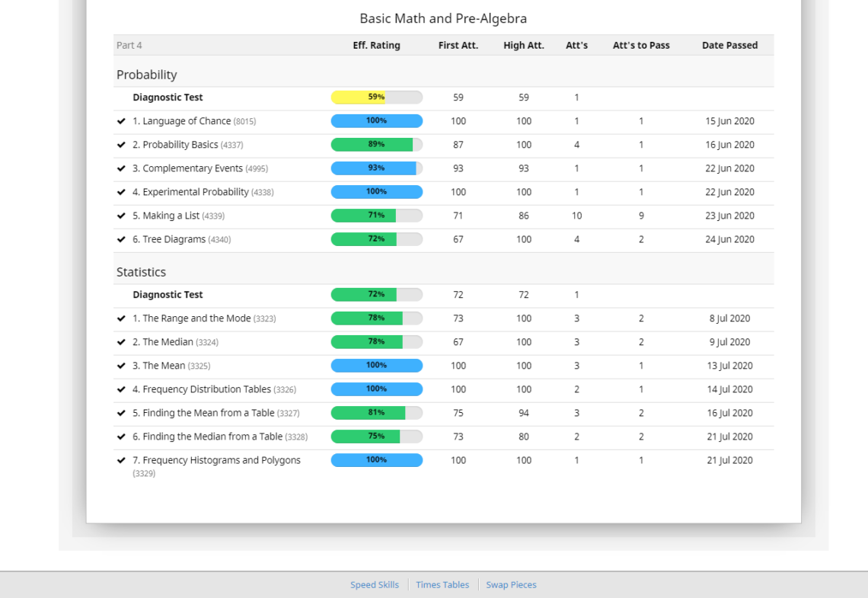Open lesson 1. Language of Chance

pyautogui.click(x=194, y=121)
